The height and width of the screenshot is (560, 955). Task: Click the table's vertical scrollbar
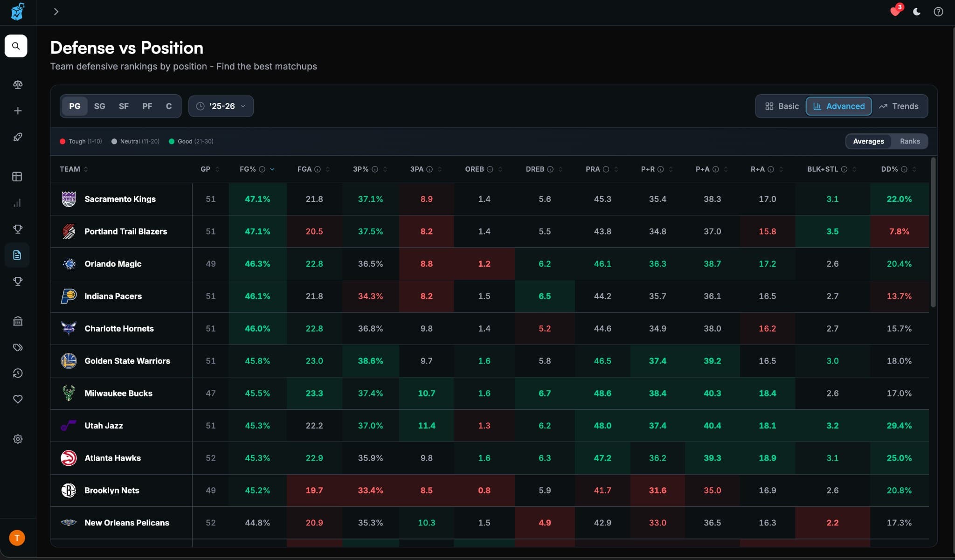point(933,233)
